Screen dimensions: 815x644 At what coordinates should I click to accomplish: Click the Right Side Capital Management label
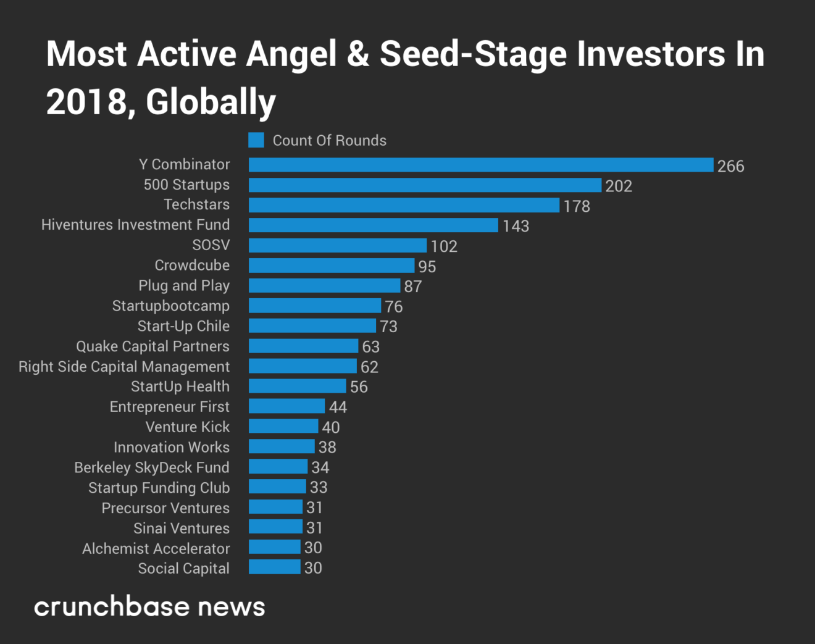[124, 367]
